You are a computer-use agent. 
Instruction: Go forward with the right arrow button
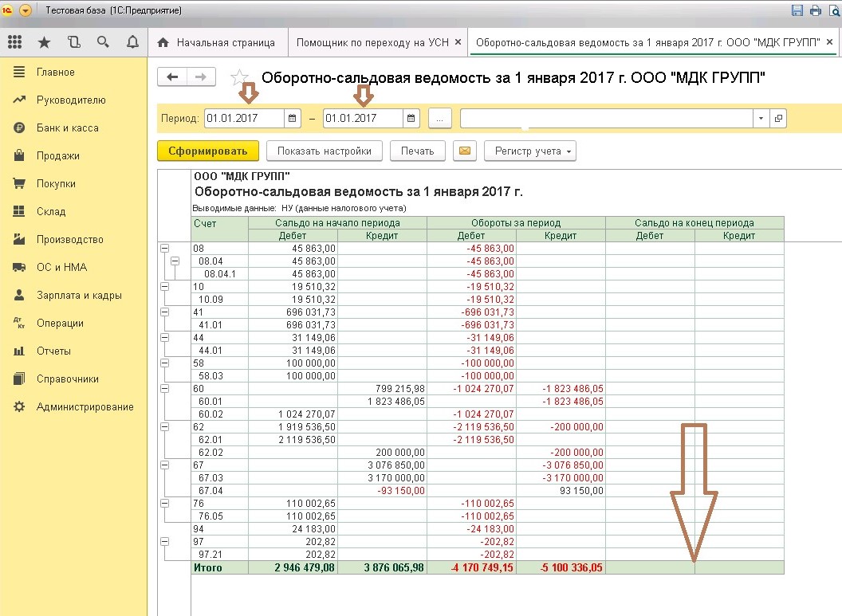coord(201,77)
